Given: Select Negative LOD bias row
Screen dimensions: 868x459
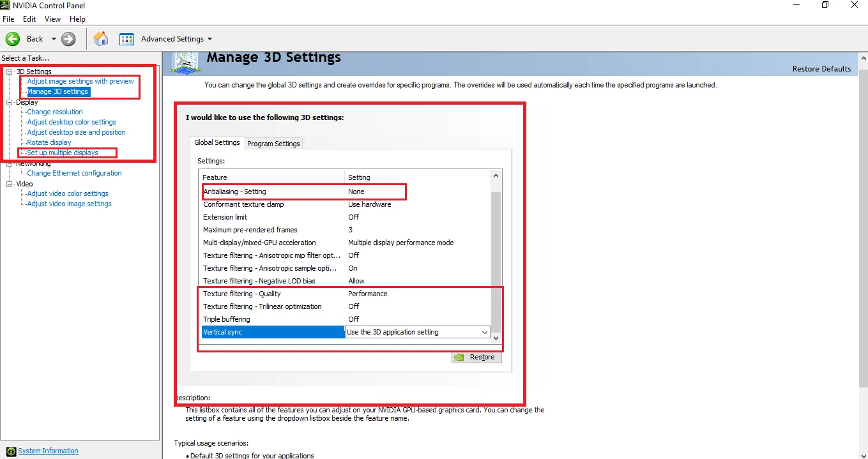Looking at the screenshot, I should coord(345,281).
